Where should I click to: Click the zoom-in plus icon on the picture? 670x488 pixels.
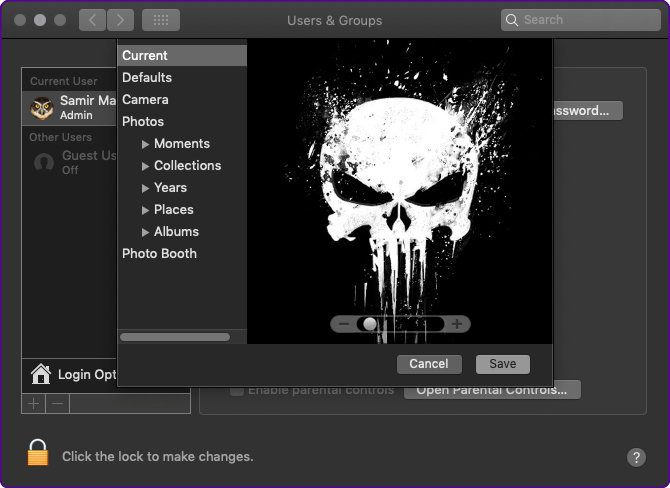[x=457, y=324]
